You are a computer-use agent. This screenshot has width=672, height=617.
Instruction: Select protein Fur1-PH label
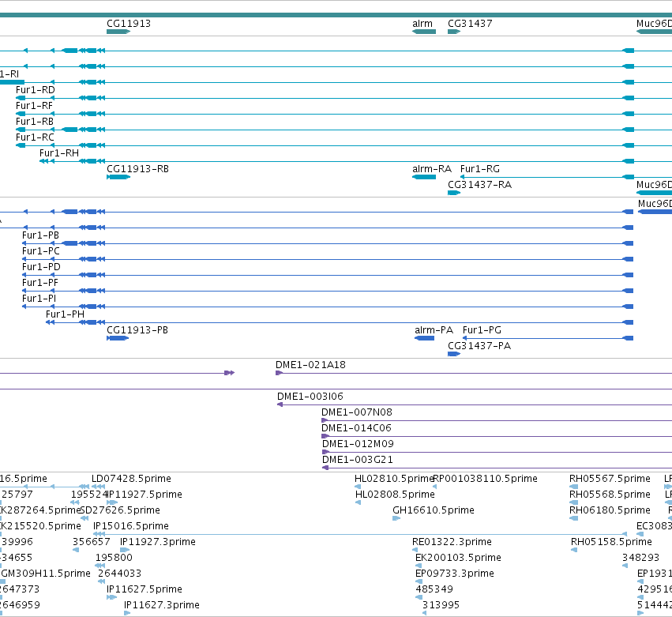[65, 314]
